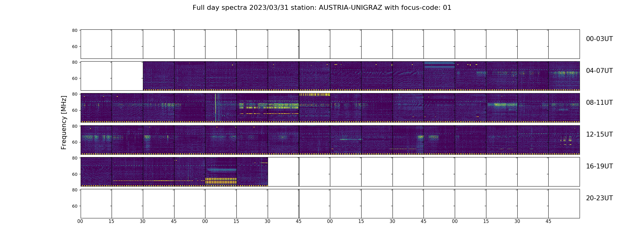Click the "80" tick of the 04-07UT row
The width and height of the screenshot is (644, 245).
75,62
